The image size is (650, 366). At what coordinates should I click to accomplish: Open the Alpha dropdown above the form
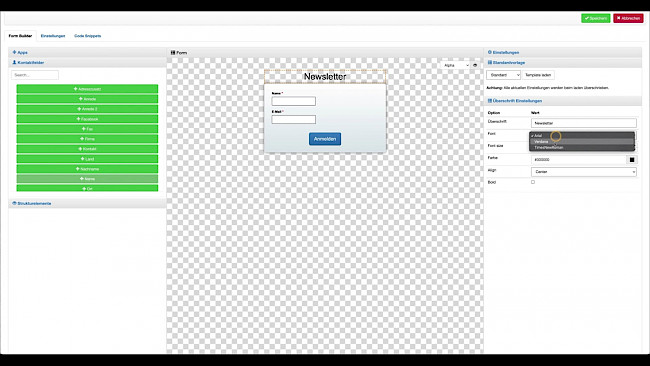click(x=456, y=65)
